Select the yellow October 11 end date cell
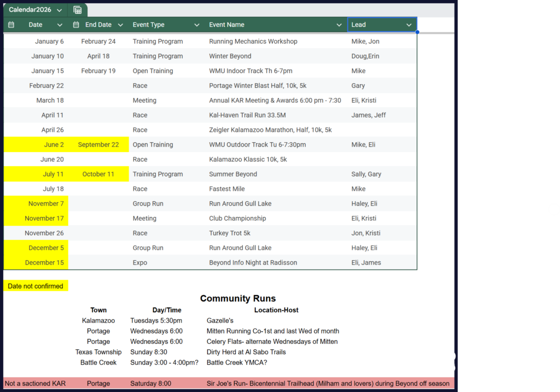Viewport: 560px width, 392px height. coord(98,174)
